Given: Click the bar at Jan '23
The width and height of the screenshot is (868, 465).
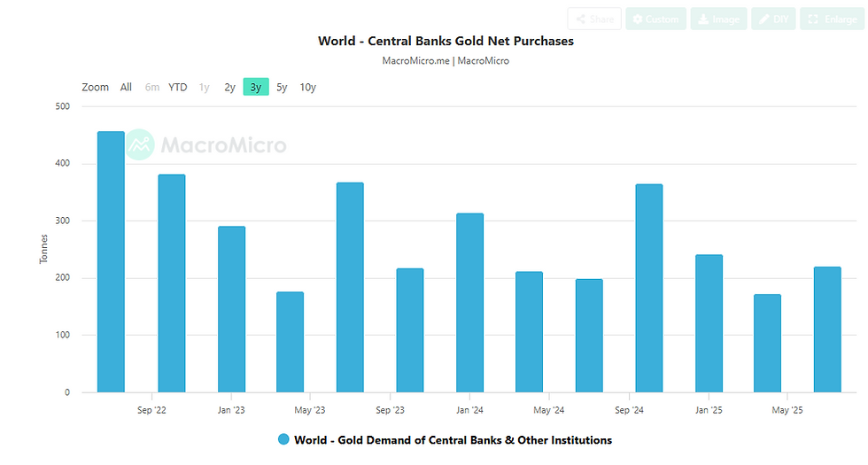Looking at the screenshot, I should pyautogui.click(x=231, y=309).
